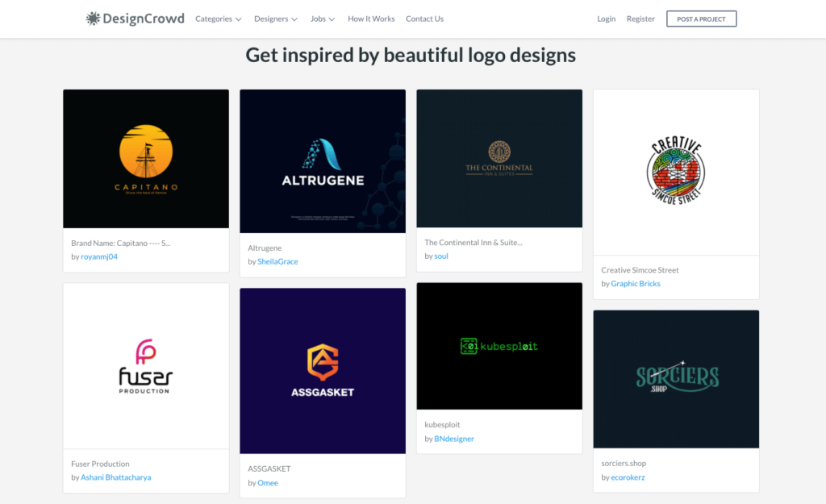This screenshot has width=826, height=504.
Task: Click the DesignCrowd logo
Action: coord(136,19)
